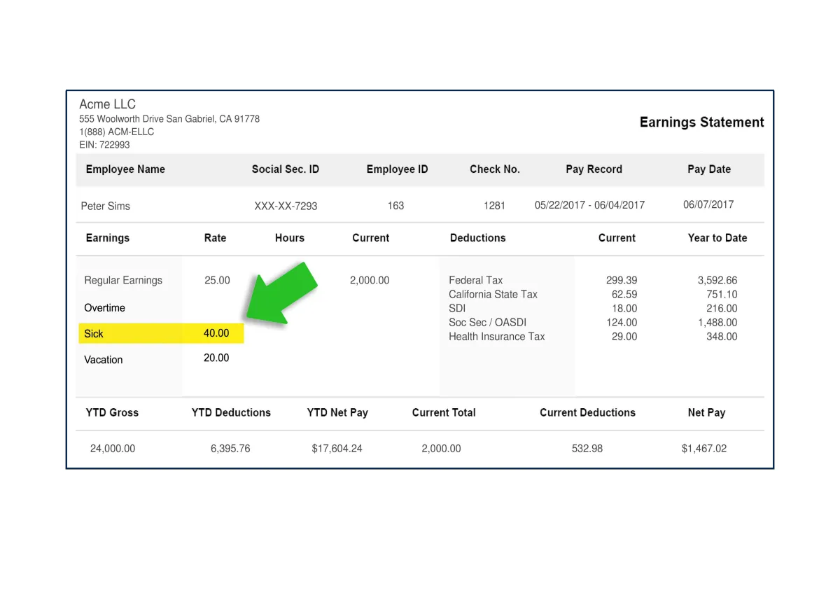The height and width of the screenshot is (616, 840).
Task: Click check number 1281
Action: click(494, 206)
